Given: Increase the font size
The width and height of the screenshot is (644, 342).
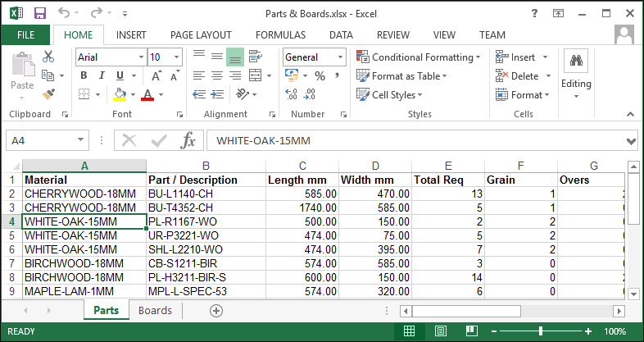Looking at the screenshot, I should [156, 75].
